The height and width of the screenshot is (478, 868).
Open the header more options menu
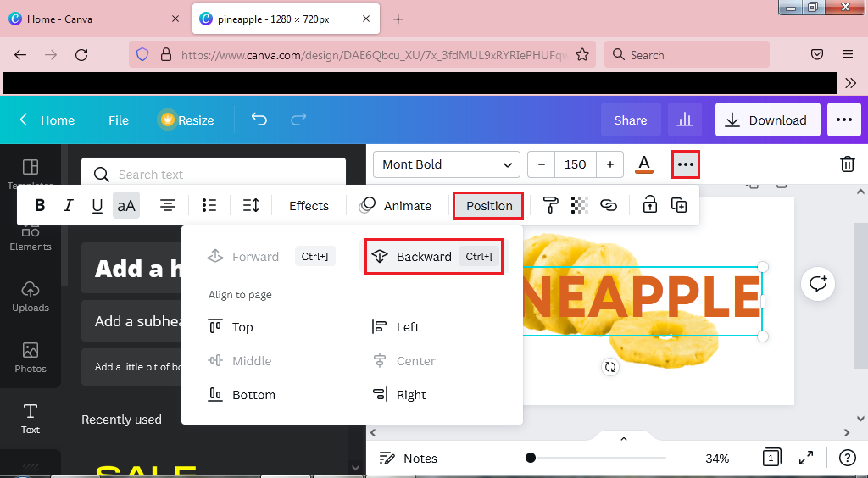click(843, 120)
